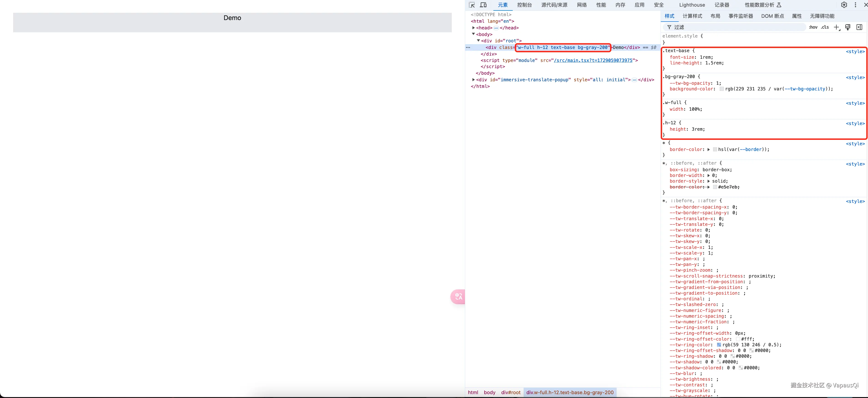Click the immersive translate floating button
The image size is (868, 398).
(x=458, y=297)
